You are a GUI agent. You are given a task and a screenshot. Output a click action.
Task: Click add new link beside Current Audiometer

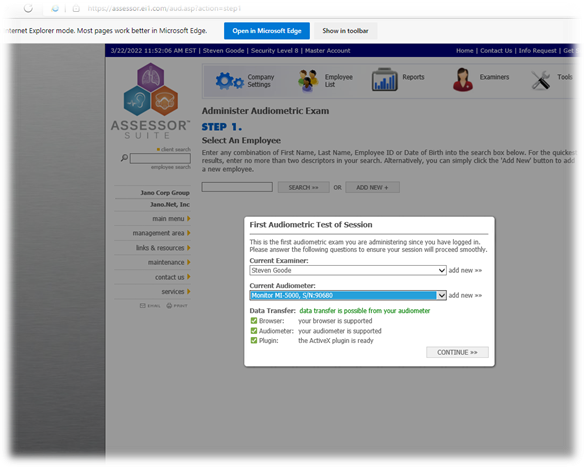465,295
